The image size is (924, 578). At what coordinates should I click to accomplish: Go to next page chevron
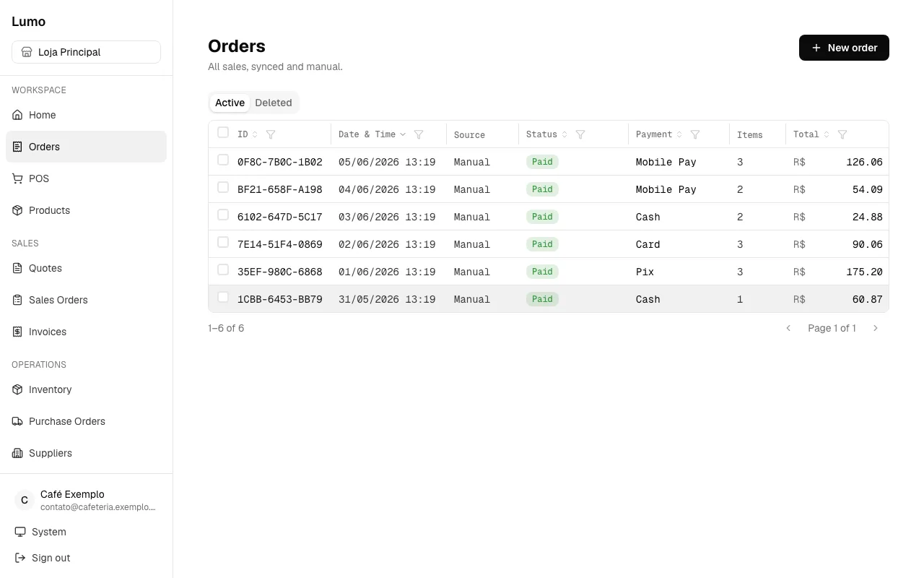click(x=876, y=328)
